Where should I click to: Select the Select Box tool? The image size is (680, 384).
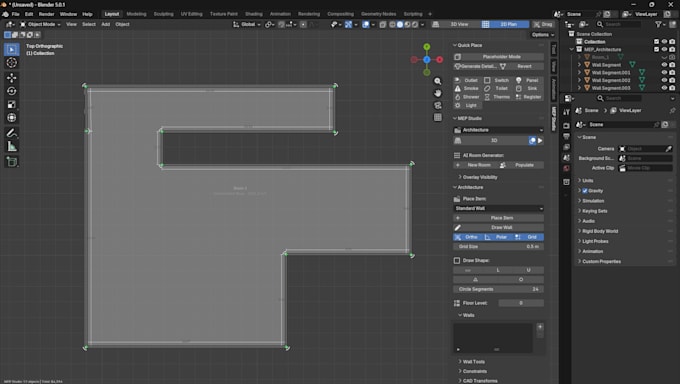click(x=12, y=49)
